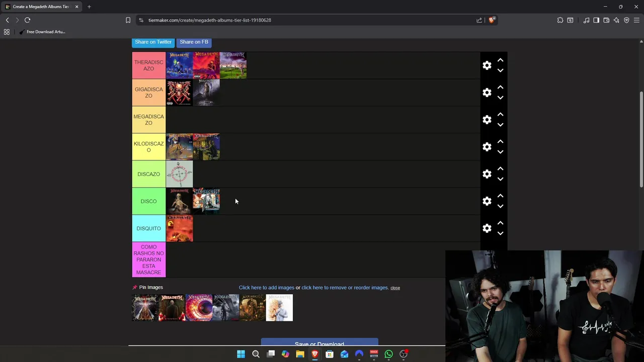Switch to 'Create a Megadeth Albums Tier' tab
The image size is (644, 362).
pos(41,7)
